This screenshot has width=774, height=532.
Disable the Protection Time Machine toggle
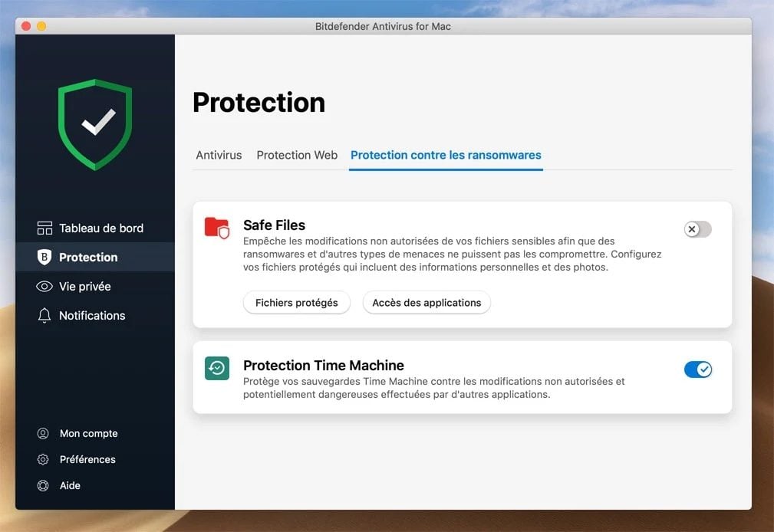click(x=697, y=369)
